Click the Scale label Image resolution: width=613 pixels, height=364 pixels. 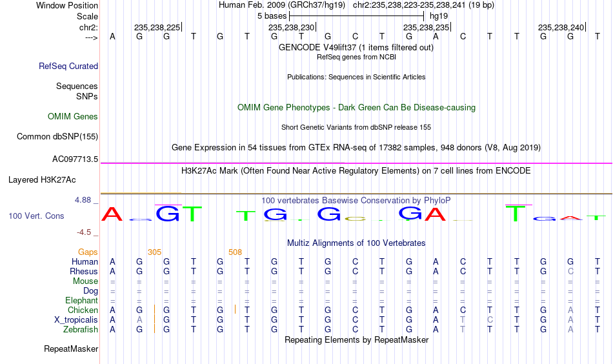tap(88, 16)
